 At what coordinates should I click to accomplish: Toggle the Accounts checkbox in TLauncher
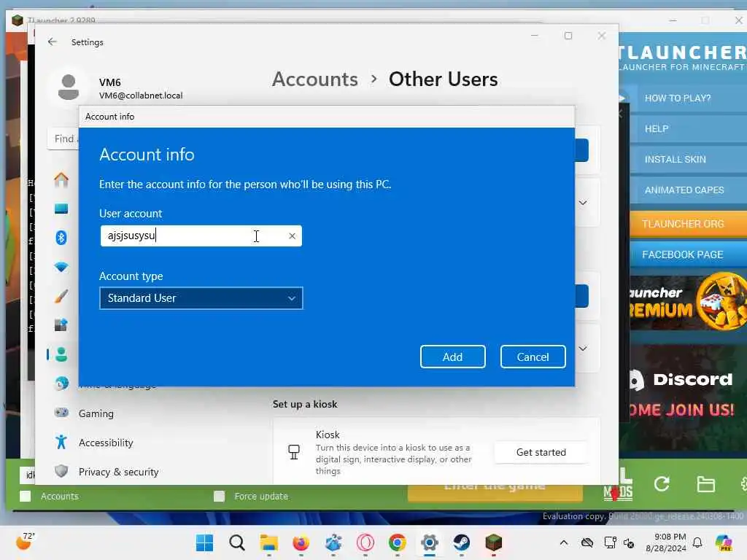pos(26,496)
